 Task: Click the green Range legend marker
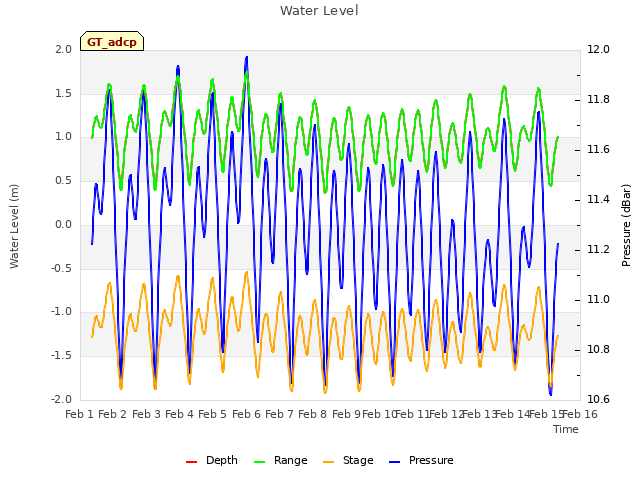click(259, 462)
